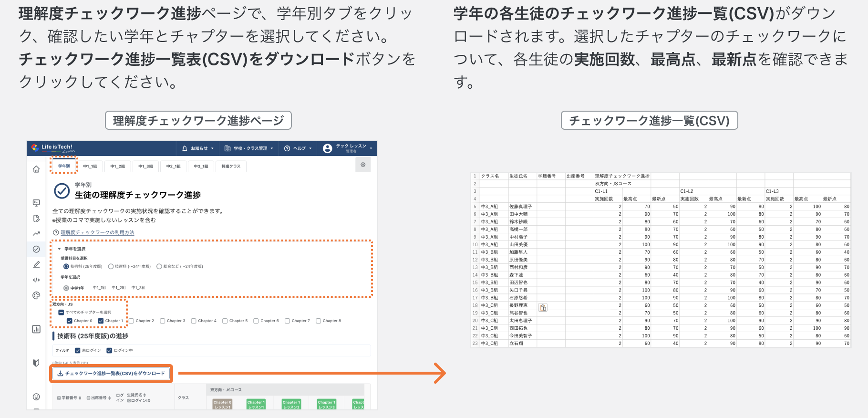Click the Chapter 1 レッスン3 badge
868x418 pixels.
(x=327, y=404)
